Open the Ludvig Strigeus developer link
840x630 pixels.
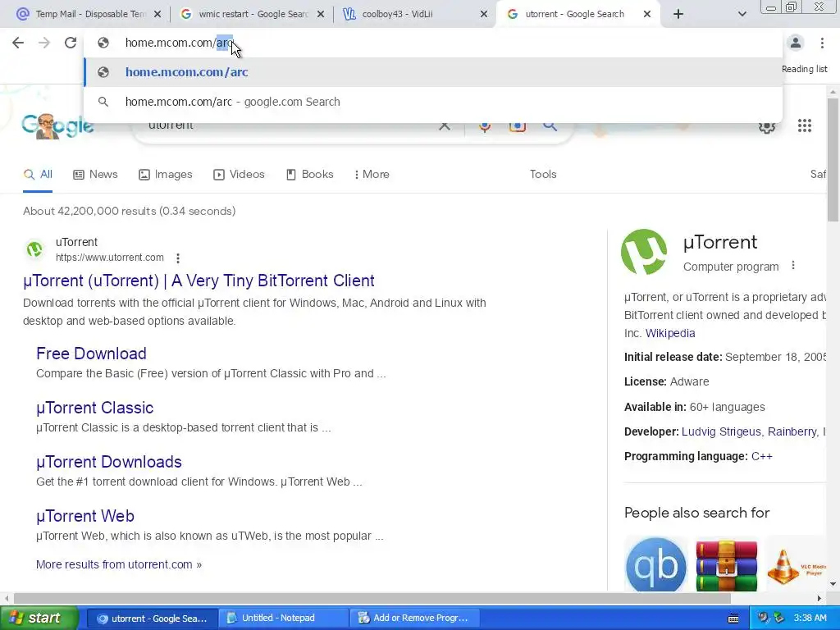point(721,431)
